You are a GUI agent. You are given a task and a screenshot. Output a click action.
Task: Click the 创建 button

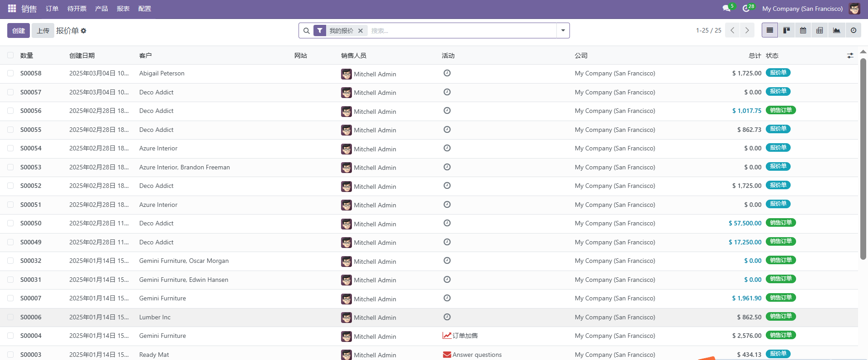(x=19, y=31)
